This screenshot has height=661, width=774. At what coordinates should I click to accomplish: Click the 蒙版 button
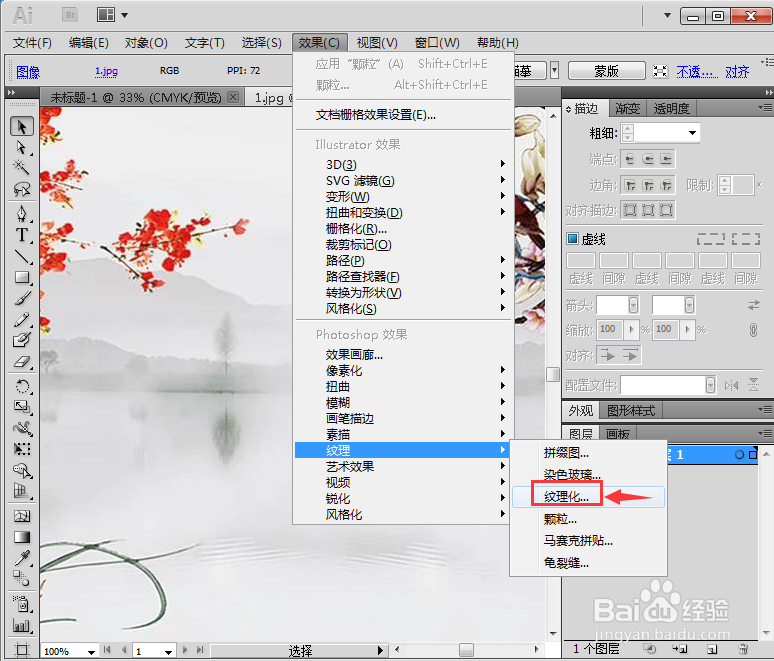click(606, 71)
